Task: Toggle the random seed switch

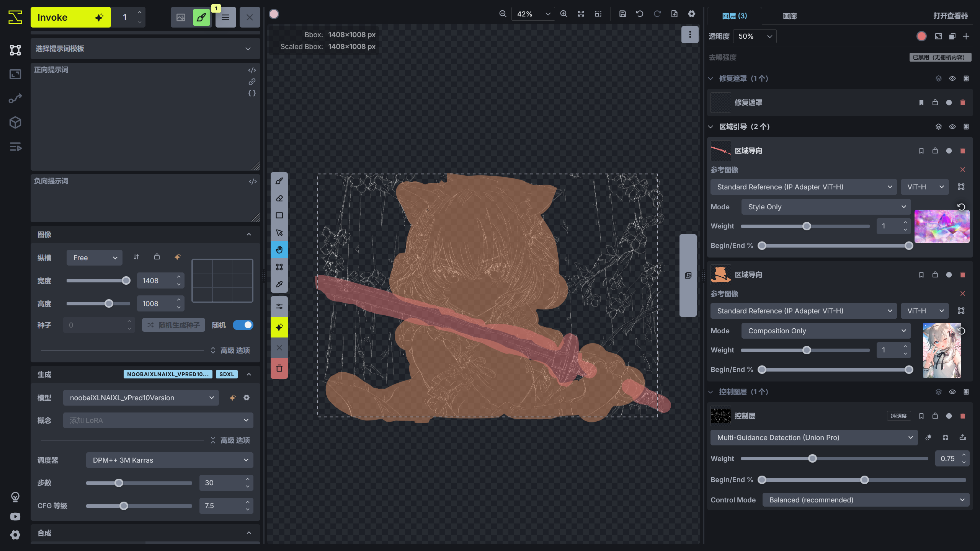Action: pos(243,325)
